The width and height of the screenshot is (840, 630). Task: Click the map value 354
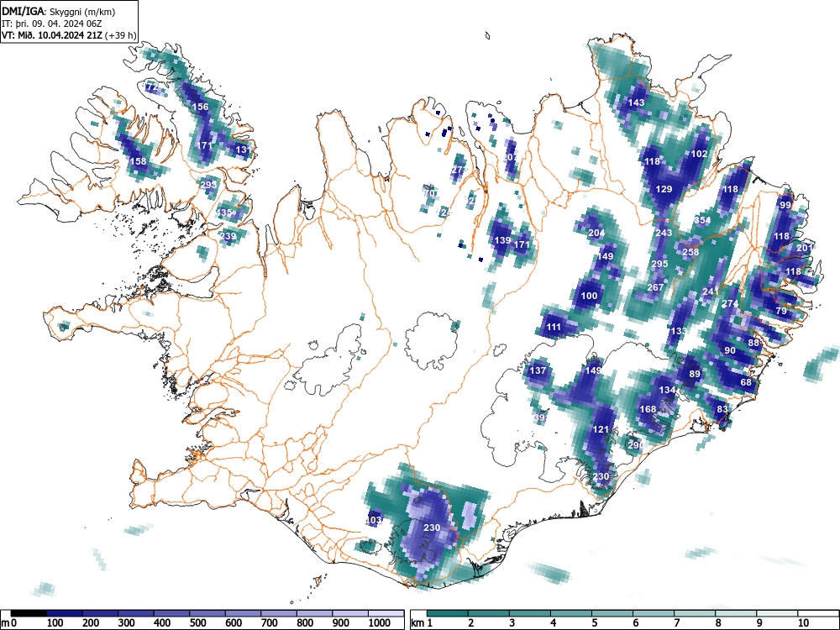pyautogui.click(x=702, y=220)
